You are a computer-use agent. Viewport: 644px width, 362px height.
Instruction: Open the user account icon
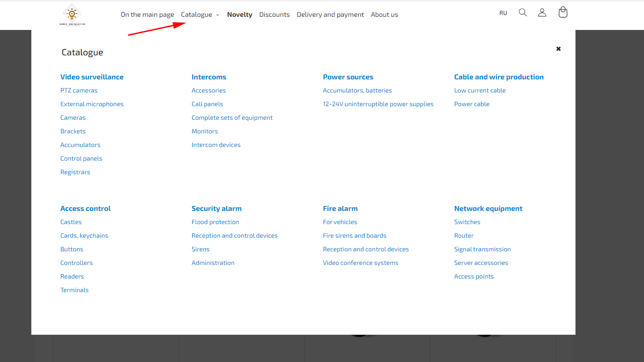pyautogui.click(x=542, y=13)
